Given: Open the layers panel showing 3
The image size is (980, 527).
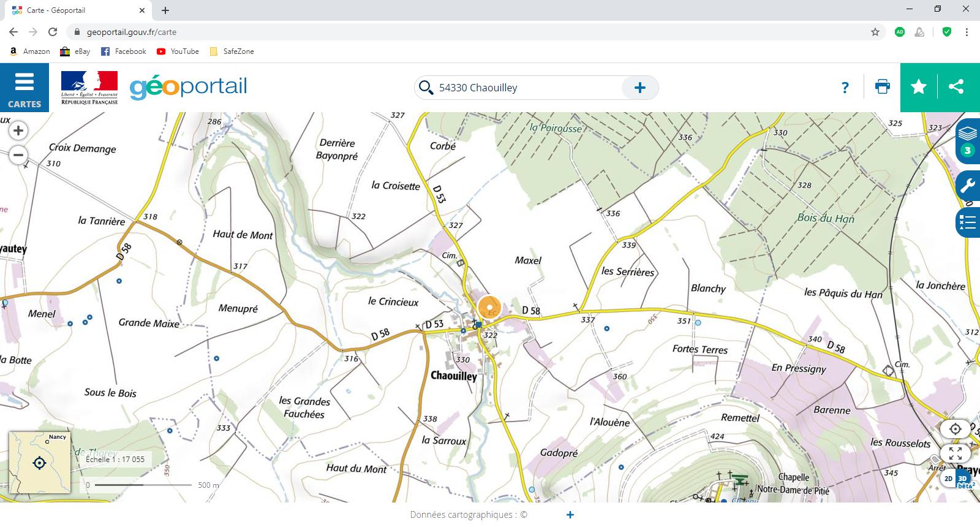Looking at the screenshot, I should coord(968,141).
